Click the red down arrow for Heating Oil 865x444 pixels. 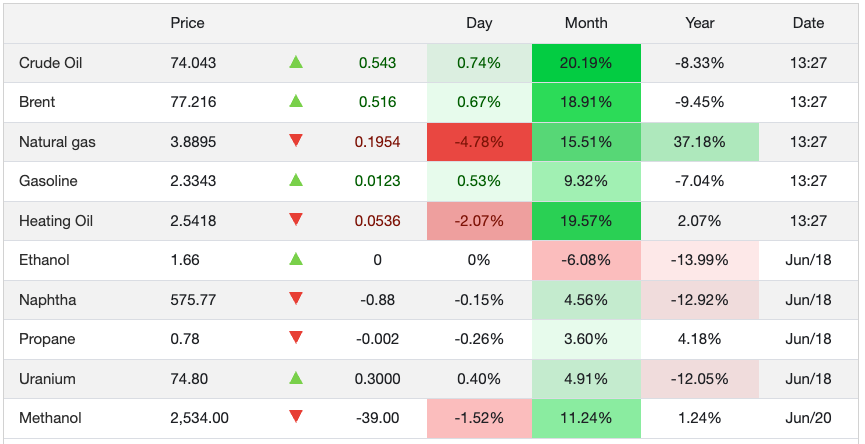click(295, 220)
